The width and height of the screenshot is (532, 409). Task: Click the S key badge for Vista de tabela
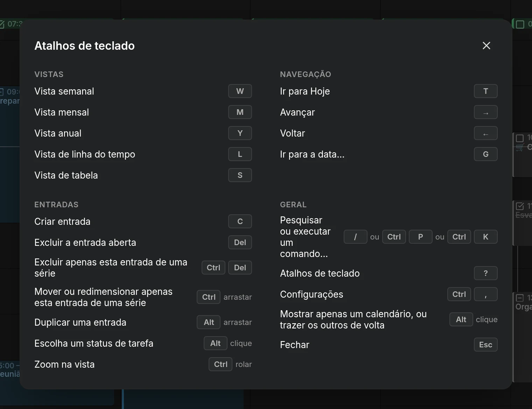point(240,175)
